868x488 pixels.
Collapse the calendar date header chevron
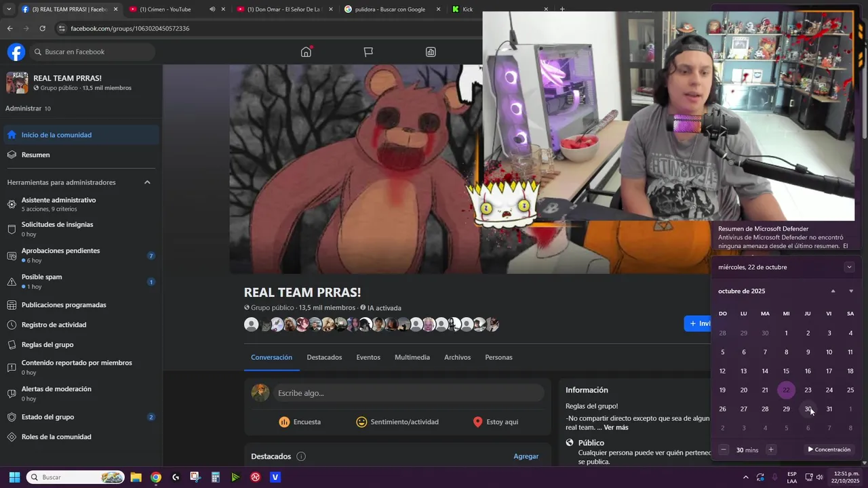coord(849,267)
